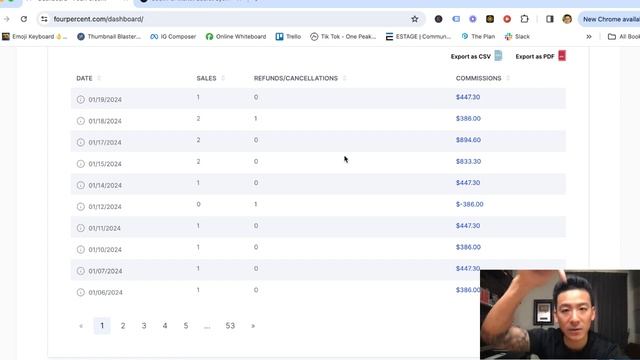Image resolution: width=640 pixels, height=360 pixels.
Task: Open IG Composer bookmark
Action: click(x=173, y=37)
